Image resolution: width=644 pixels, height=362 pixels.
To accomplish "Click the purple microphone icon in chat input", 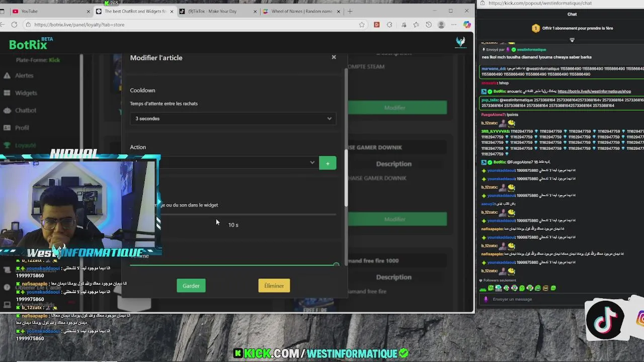I will click(x=486, y=299).
